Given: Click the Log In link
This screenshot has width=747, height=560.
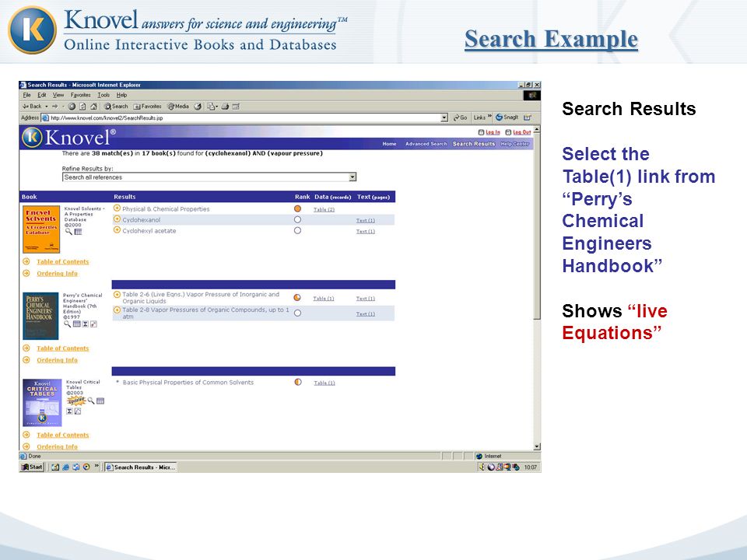Looking at the screenshot, I should (493, 132).
